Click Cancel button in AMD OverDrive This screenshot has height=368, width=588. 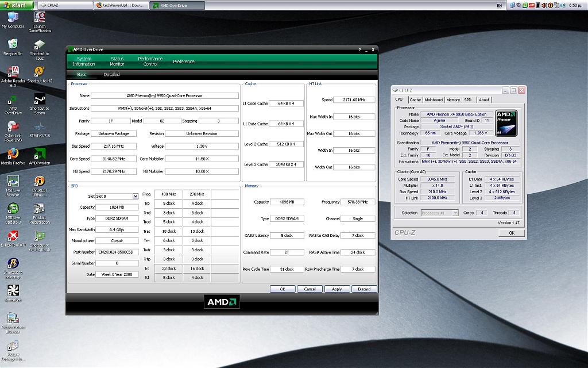310,289
